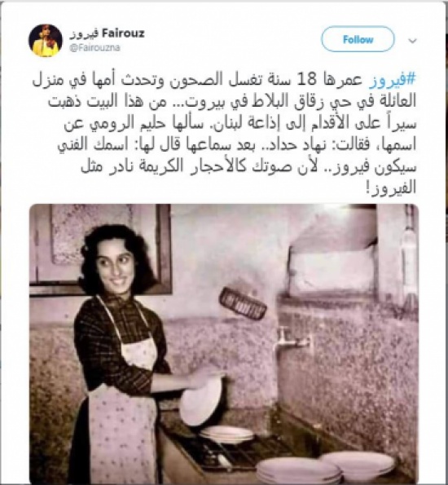Follow the Fairouz account
The image size is (448, 485).
click(358, 39)
